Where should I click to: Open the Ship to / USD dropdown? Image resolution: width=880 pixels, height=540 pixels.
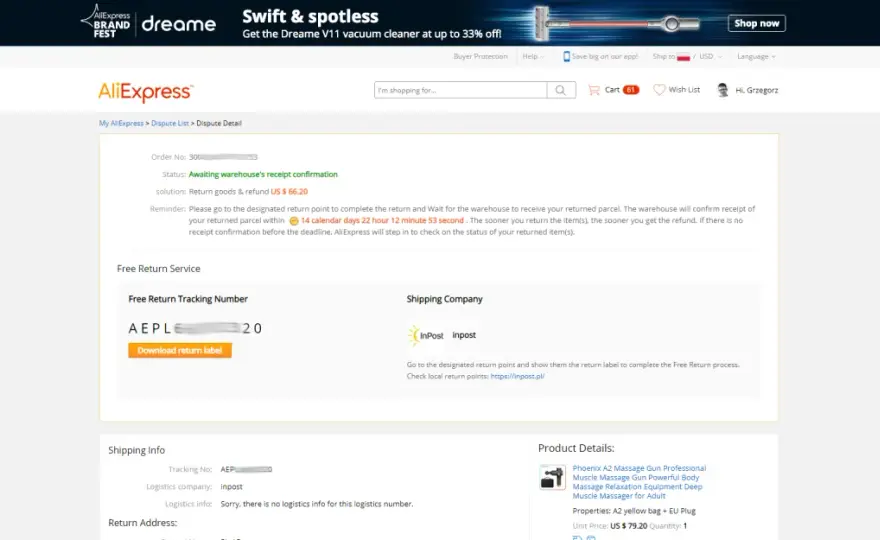pos(688,56)
